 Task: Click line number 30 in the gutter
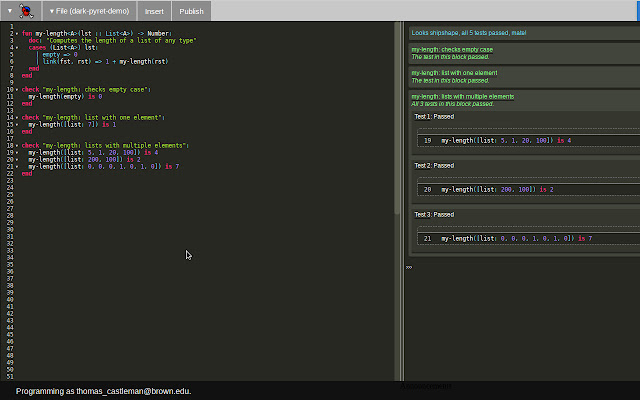[8, 229]
